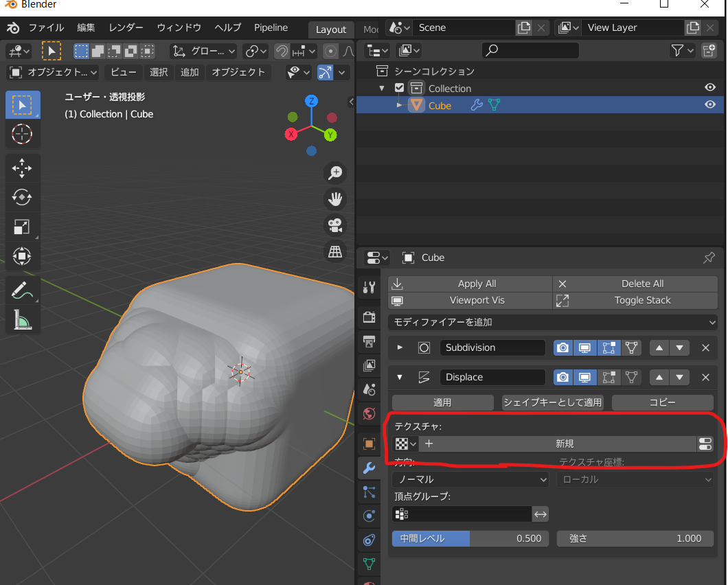Toggle Collection checkbox in outliner

point(399,88)
